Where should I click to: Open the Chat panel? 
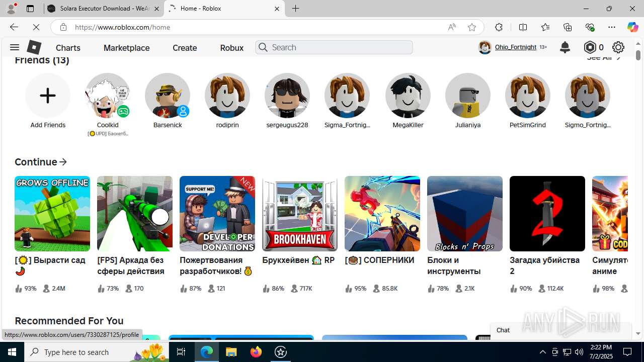coord(560,330)
